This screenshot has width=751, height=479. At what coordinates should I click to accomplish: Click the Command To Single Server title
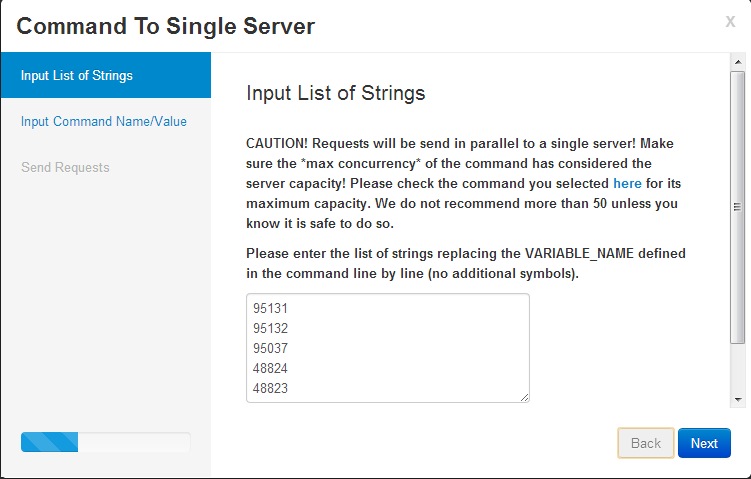click(166, 26)
